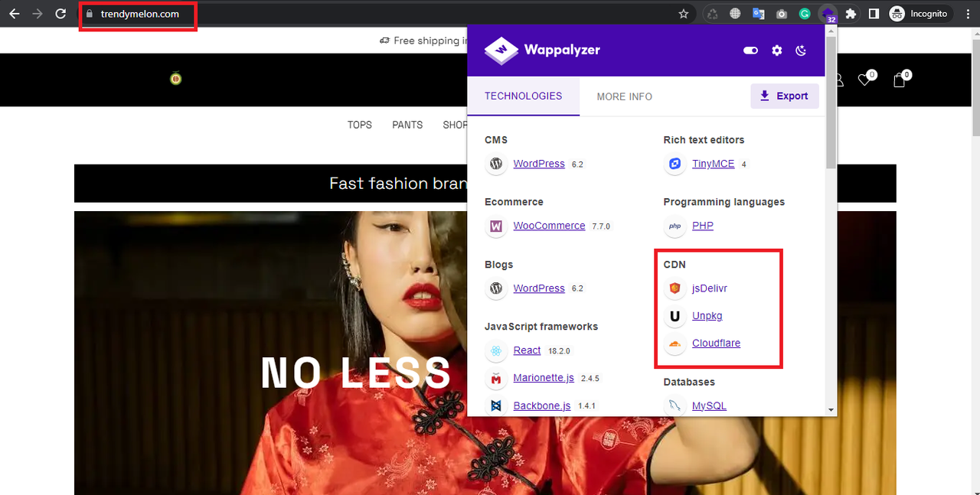
Task: Click the MySQL icon
Action: (675, 405)
